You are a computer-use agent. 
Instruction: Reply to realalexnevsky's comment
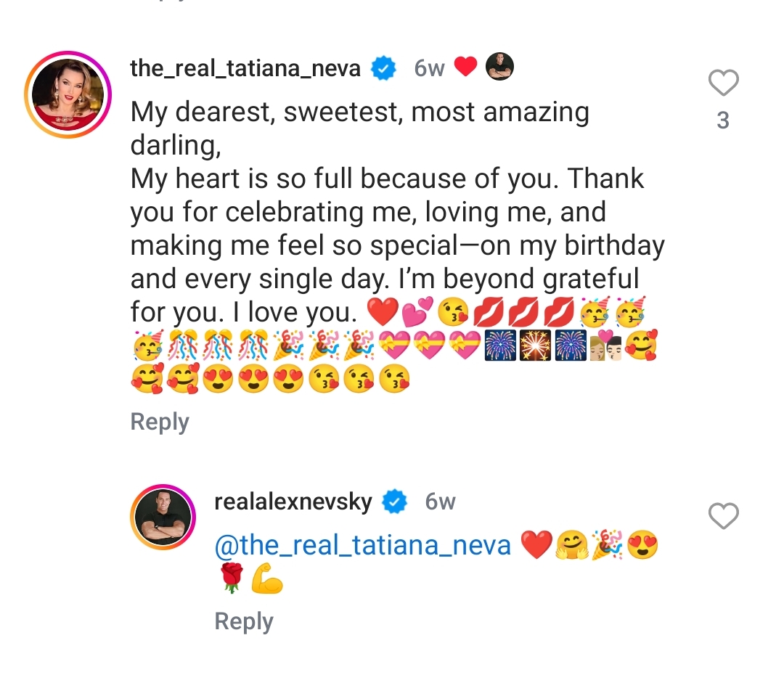click(244, 621)
